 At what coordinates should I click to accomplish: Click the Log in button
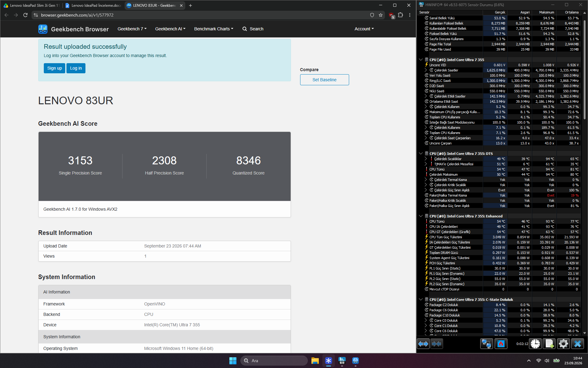[x=76, y=68]
